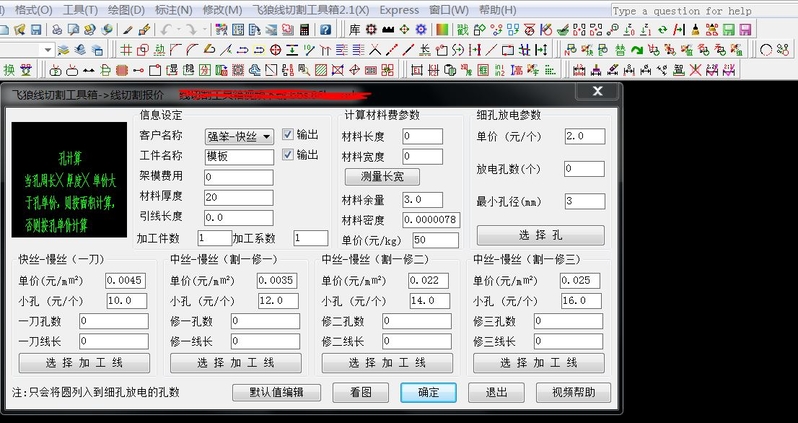Open the 工具(T) menu
The width and height of the screenshot is (798, 423).
pyautogui.click(x=80, y=10)
